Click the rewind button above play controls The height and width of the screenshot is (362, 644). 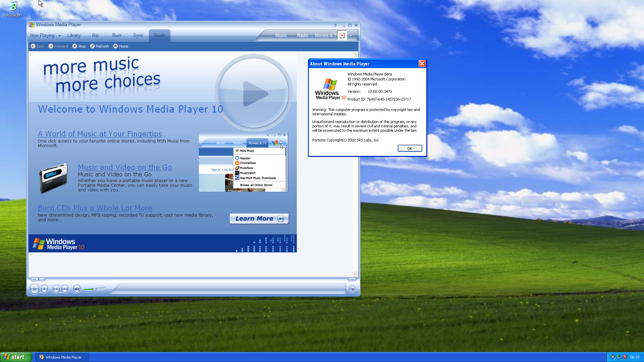(x=34, y=279)
